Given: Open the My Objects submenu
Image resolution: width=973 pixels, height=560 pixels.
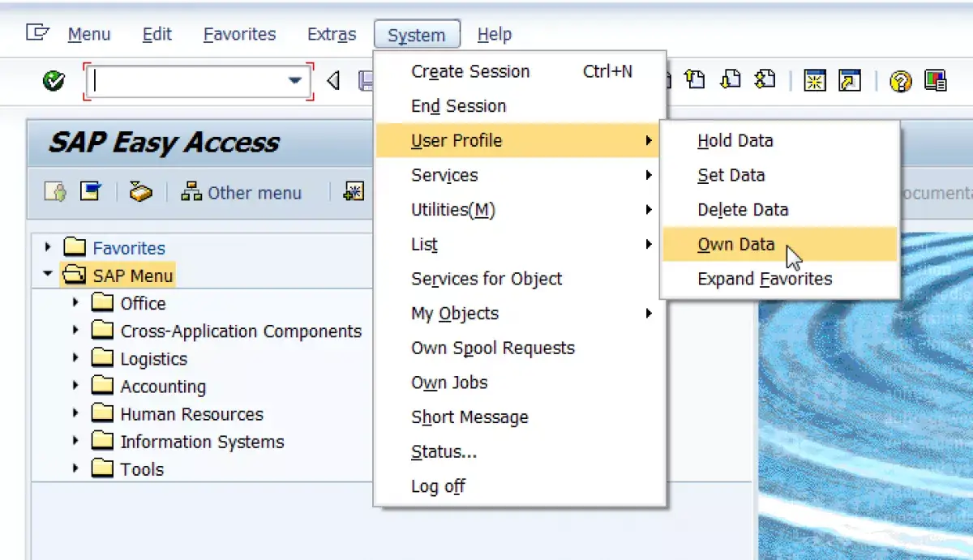Looking at the screenshot, I should (520, 314).
